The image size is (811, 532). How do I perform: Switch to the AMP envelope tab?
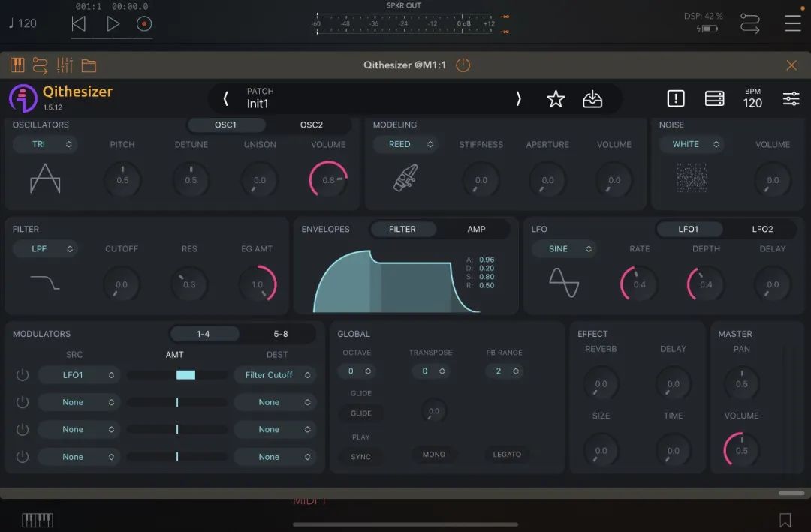[476, 229]
